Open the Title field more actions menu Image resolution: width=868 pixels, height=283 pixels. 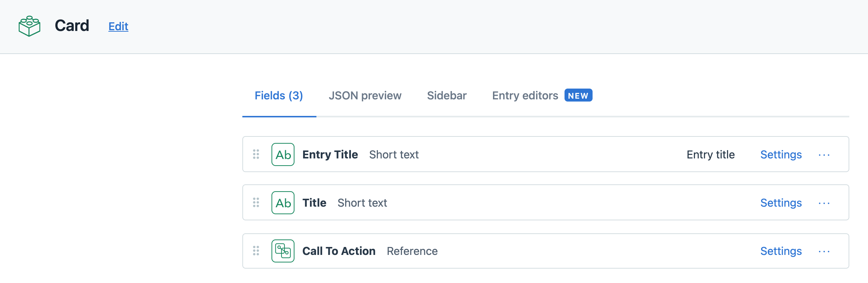(x=824, y=203)
